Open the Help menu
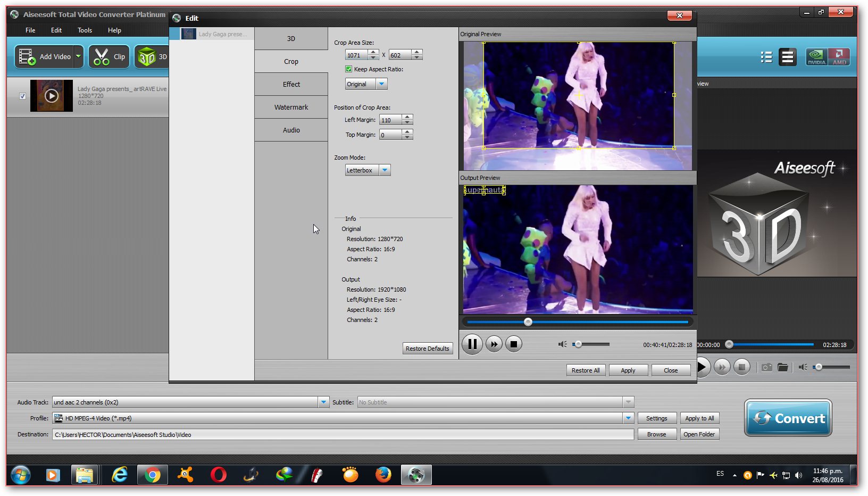868x496 pixels. click(114, 30)
